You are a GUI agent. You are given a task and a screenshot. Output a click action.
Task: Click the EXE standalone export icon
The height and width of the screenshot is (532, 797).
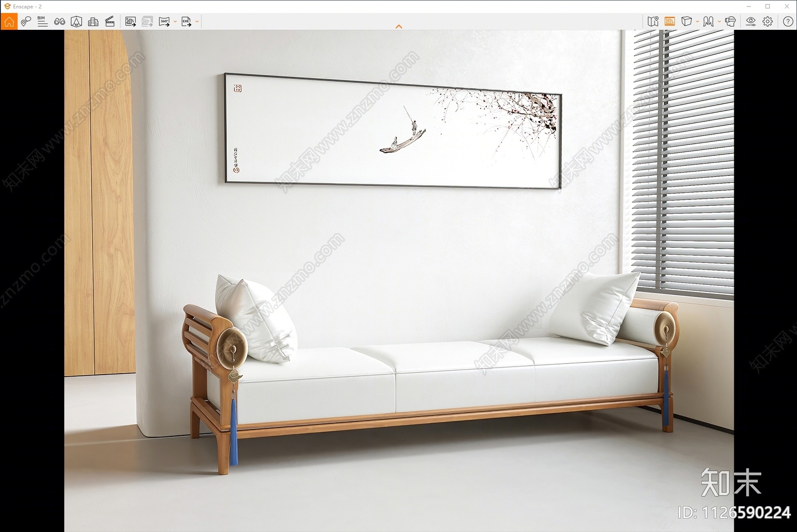pyautogui.click(x=186, y=21)
